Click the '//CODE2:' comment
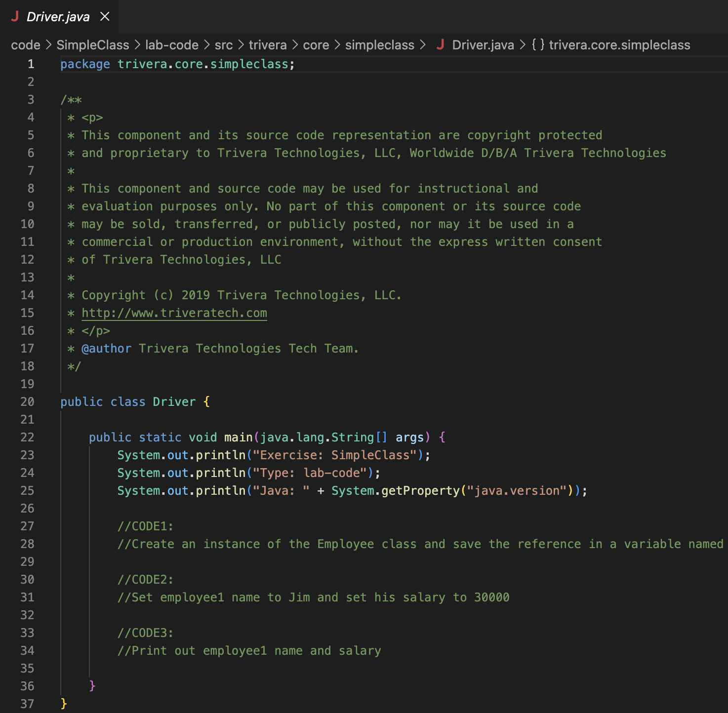728x713 pixels. click(x=146, y=580)
